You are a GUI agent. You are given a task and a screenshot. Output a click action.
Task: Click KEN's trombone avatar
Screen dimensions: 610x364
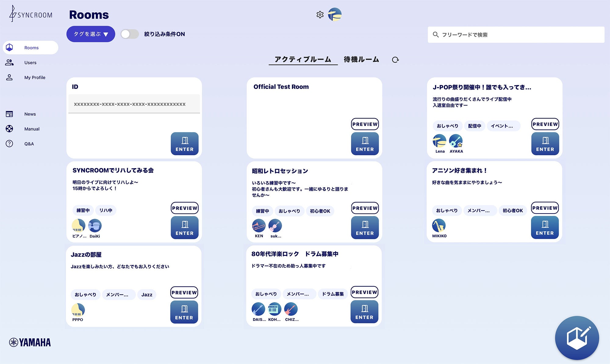[259, 226]
